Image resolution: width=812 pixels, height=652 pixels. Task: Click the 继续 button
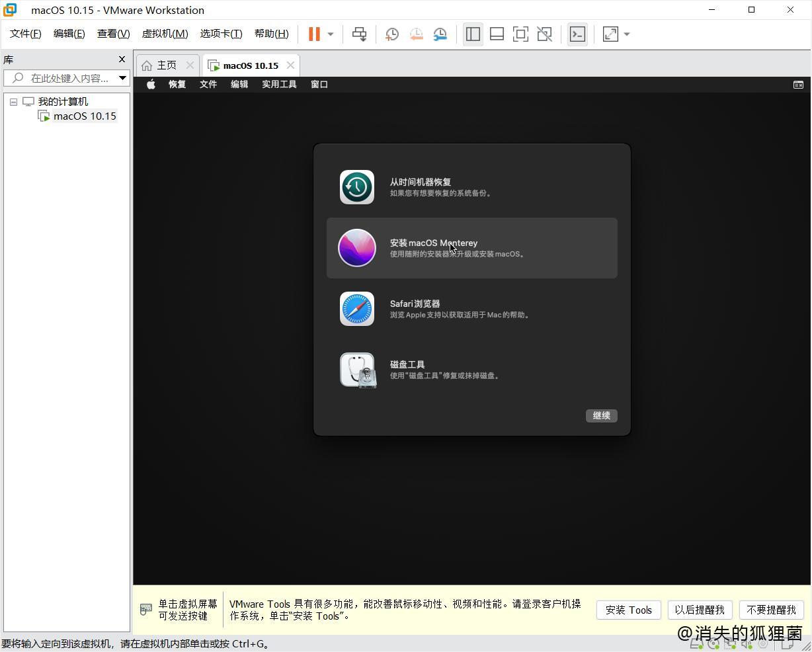pos(602,415)
